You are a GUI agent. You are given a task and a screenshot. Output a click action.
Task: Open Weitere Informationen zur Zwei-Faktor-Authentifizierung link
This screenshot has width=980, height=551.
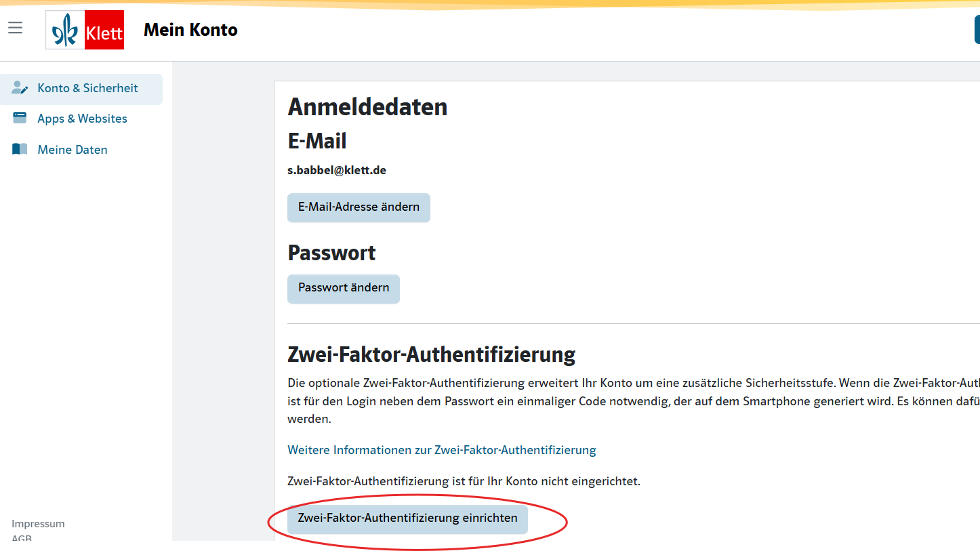point(442,450)
